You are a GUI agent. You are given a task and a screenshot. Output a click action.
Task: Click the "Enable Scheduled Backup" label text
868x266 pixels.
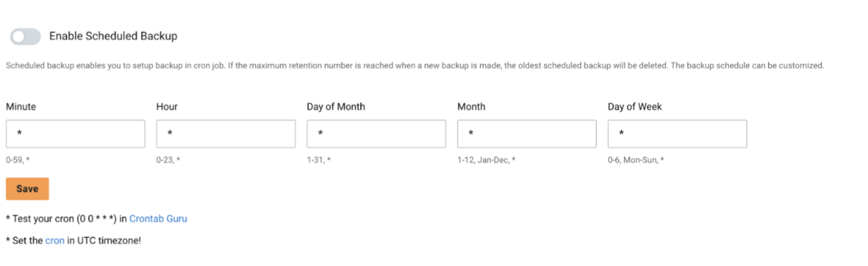[113, 36]
